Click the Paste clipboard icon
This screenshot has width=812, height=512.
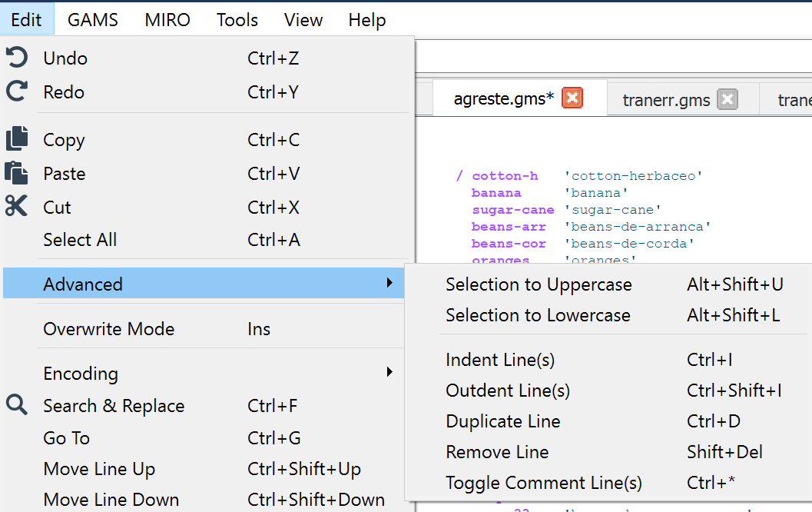click(x=16, y=173)
